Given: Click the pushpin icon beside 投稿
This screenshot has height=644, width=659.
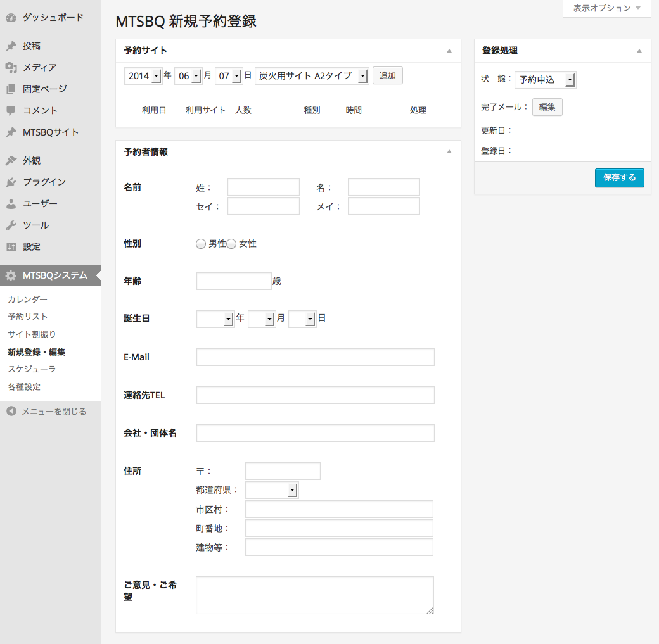Looking at the screenshot, I should [x=11, y=46].
